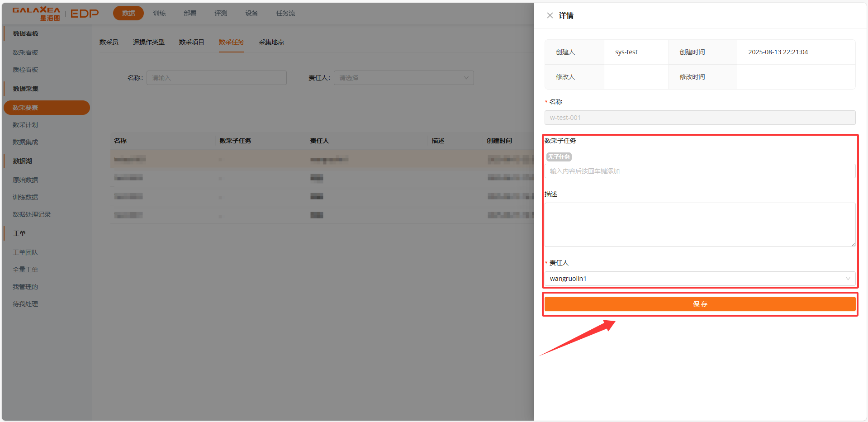Toggle the 无子任务 tag in the detail panel
The image size is (868, 422).
click(x=559, y=156)
